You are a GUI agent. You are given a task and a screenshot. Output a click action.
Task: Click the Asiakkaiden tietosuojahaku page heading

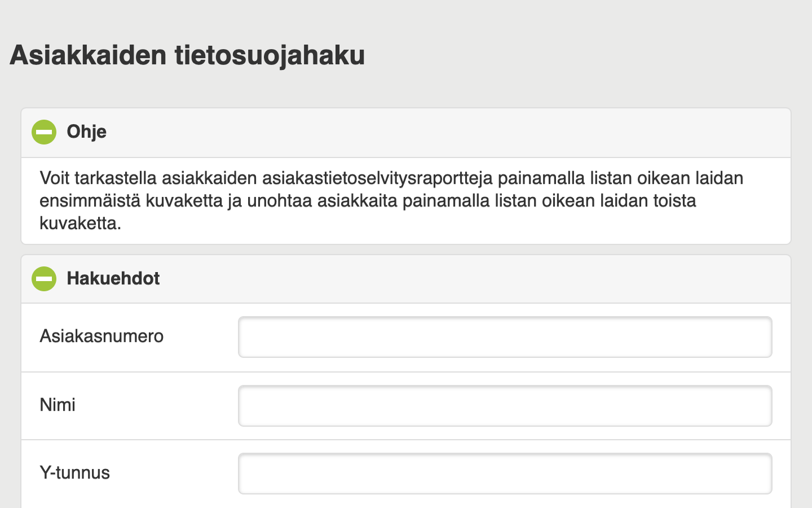tap(187, 55)
